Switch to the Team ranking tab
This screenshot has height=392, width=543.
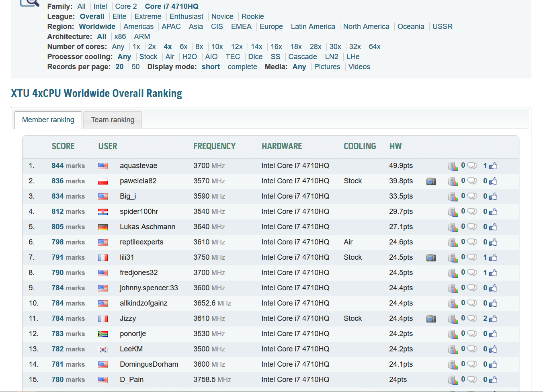pos(113,120)
